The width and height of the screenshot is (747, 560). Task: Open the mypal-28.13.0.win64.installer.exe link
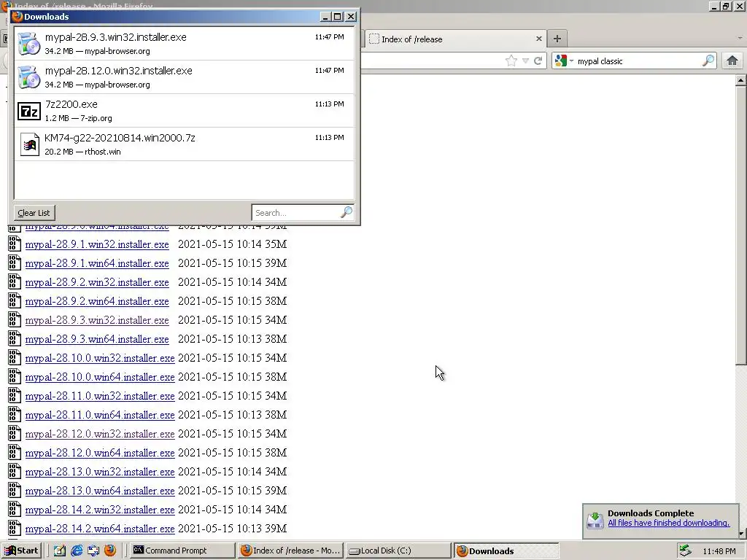pos(100,491)
